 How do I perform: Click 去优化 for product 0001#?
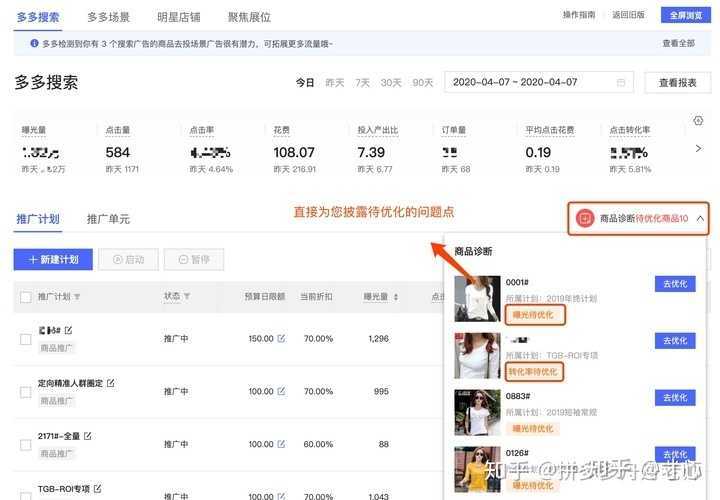pos(675,284)
